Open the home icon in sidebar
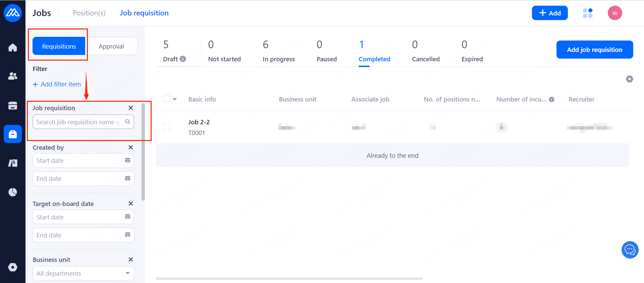Image resolution: width=644 pixels, height=283 pixels. pos(13,48)
